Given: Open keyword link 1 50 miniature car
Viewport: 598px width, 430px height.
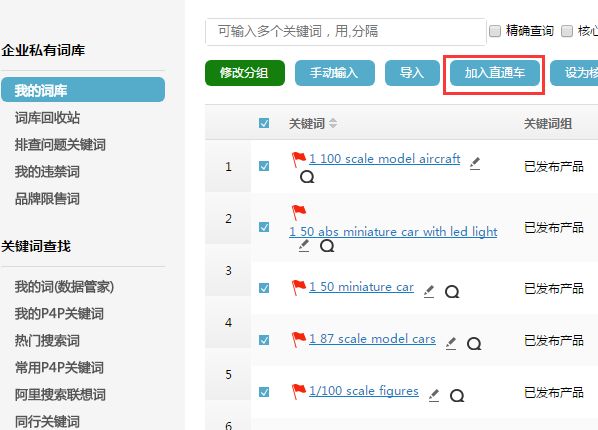Looking at the screenshot, I should coord(361,287).
